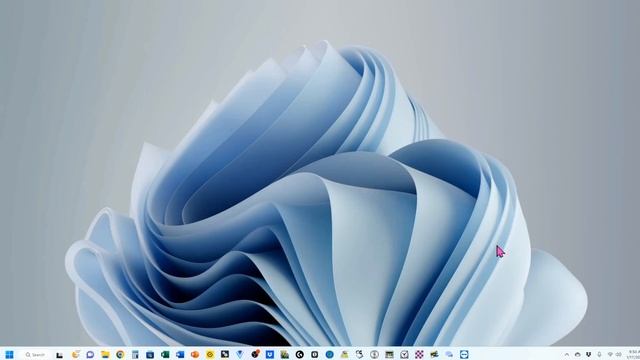
Task: Open the black and red round taskbar app
Action: pyautogui.click(x=255, y=354)
